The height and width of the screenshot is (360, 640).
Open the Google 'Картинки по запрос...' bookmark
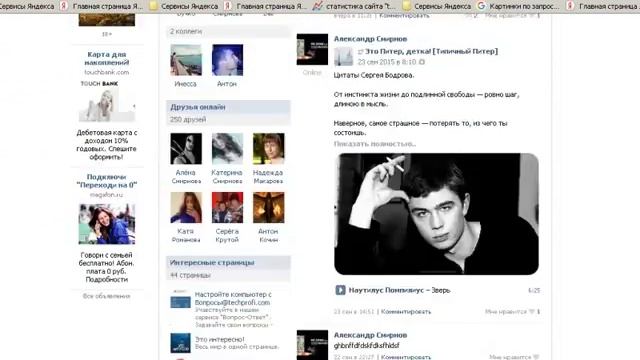(519, 6)
